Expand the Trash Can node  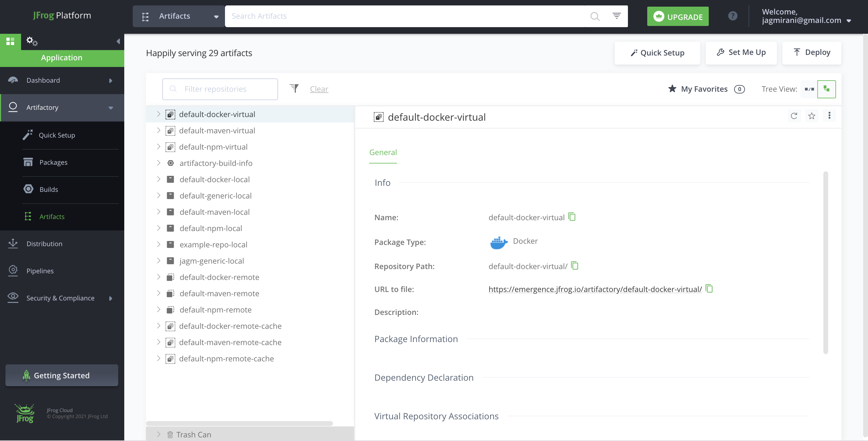[158, 434]
